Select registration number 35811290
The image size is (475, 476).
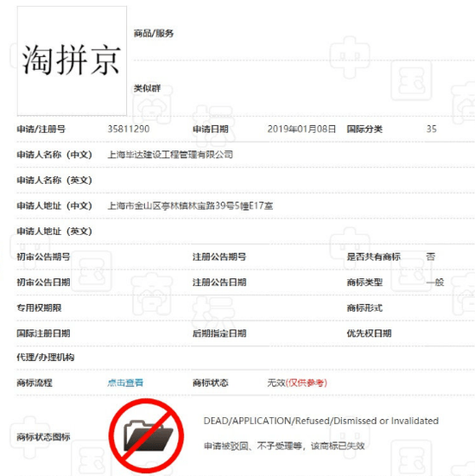(129, 129)
